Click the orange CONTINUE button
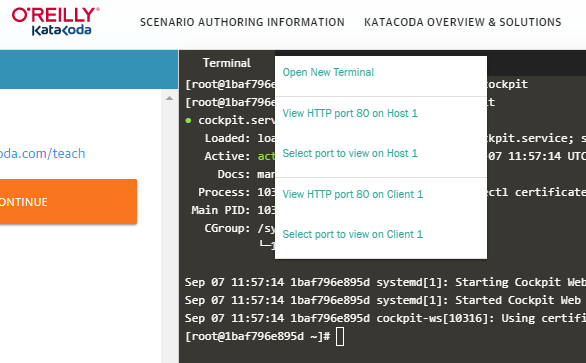Viewport: 586px width, 363px height. [x=68, y=202]
